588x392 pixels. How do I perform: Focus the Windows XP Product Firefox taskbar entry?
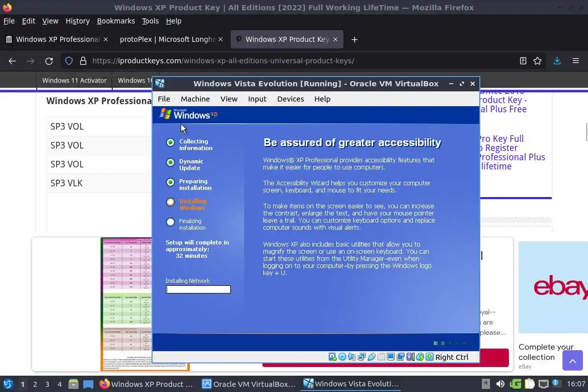(x=146, y=384)
